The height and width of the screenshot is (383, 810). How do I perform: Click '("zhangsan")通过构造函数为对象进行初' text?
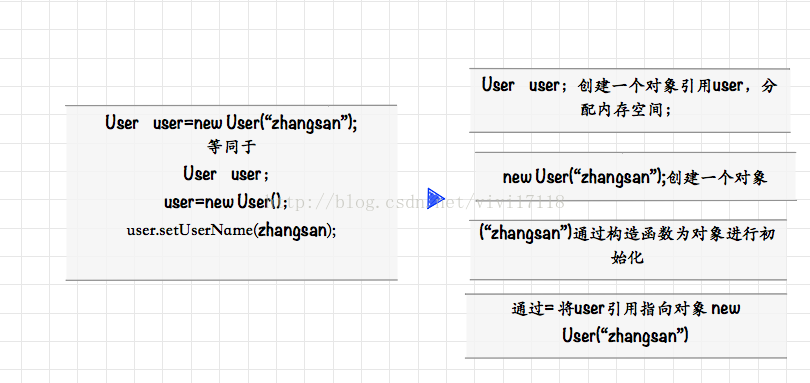pos(627,234)
